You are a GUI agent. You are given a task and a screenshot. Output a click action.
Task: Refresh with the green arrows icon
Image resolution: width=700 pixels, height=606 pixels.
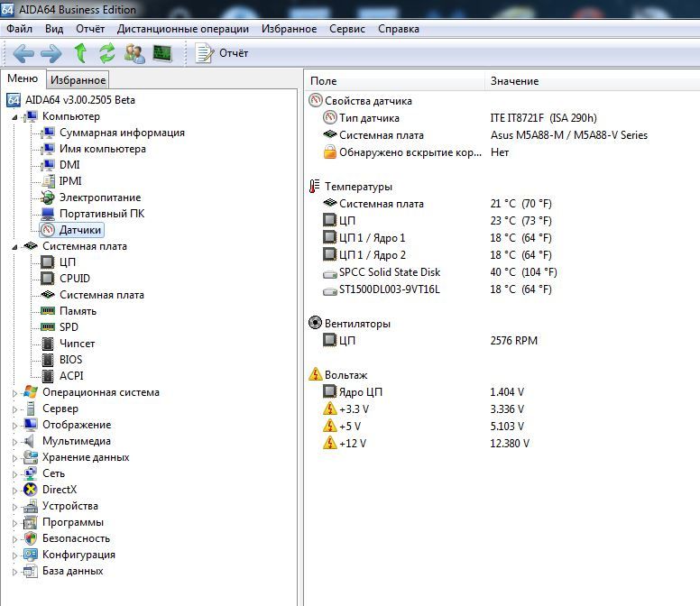tap(107, 52)
